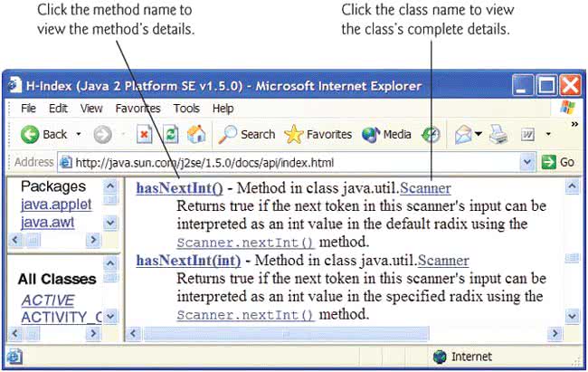Viewport: 588px width, 372px height.
Task: Expand the Address bar dropdown arrow
Action: click(x=527, y=162)
